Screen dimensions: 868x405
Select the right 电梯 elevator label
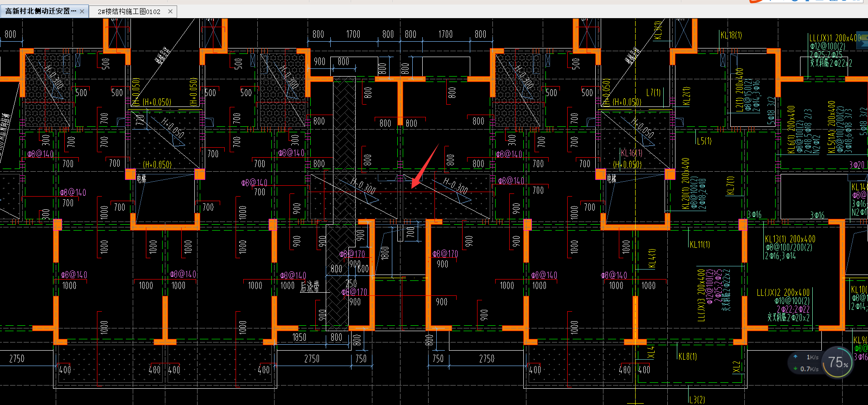pos(612,178)
